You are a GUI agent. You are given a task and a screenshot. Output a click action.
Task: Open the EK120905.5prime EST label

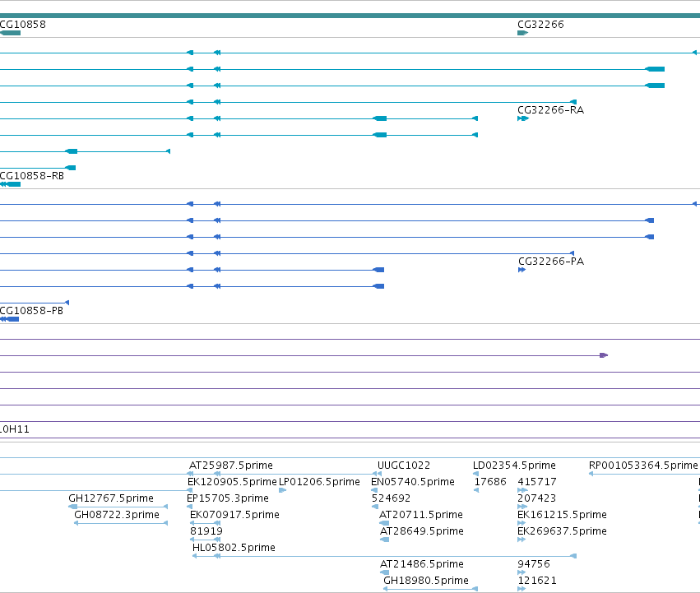coord(232,482)
